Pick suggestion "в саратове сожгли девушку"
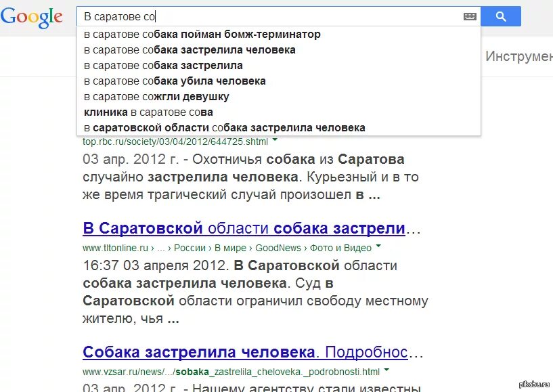 coord(279,96)
